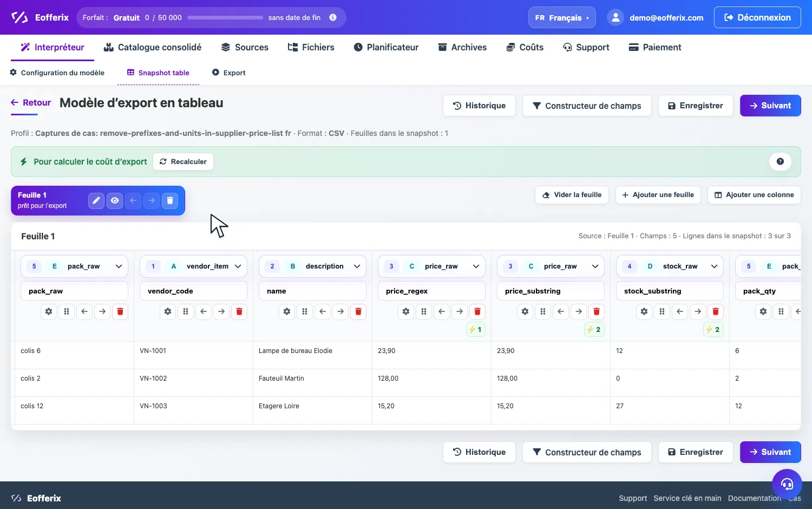Open the language selector FR Français
This screenshot has height=509, width=812.
tap(562, 17)
